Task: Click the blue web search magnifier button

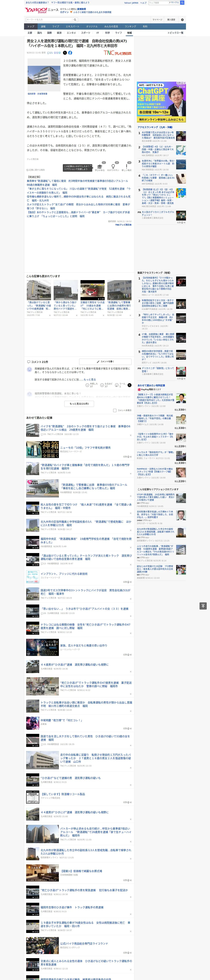Action: (182, 3)
